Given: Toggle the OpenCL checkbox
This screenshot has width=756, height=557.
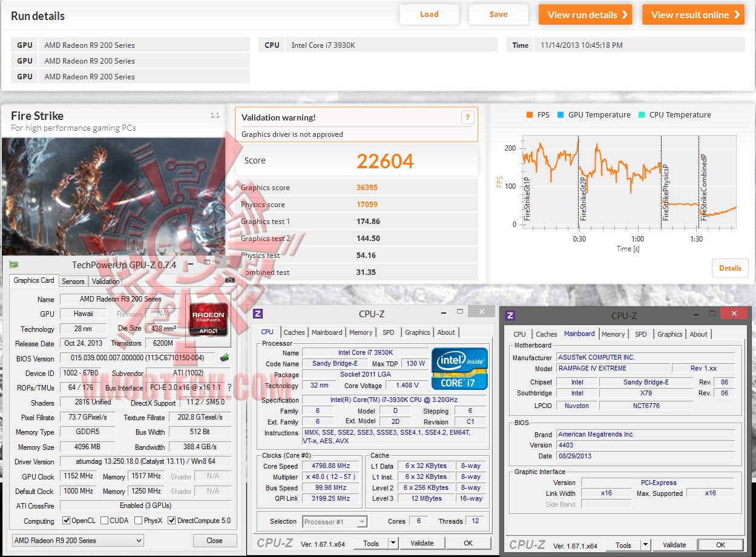Looking at the screenshot, I should (67, 521).
